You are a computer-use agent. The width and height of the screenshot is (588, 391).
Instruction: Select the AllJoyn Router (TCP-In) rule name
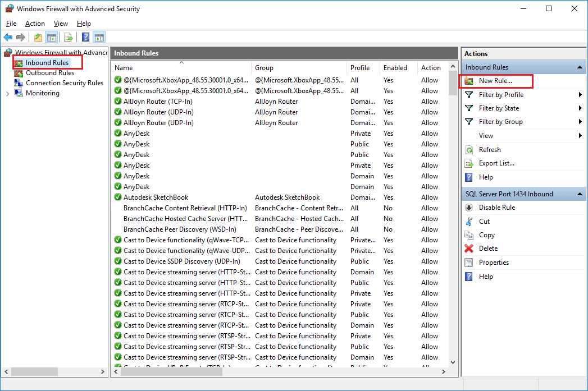pos(158,102)
